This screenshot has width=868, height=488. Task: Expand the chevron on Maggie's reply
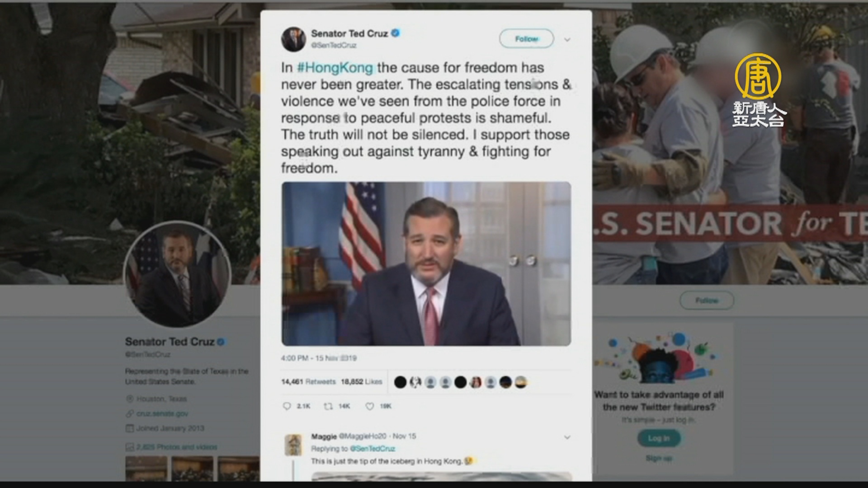[x=567, y=437]
